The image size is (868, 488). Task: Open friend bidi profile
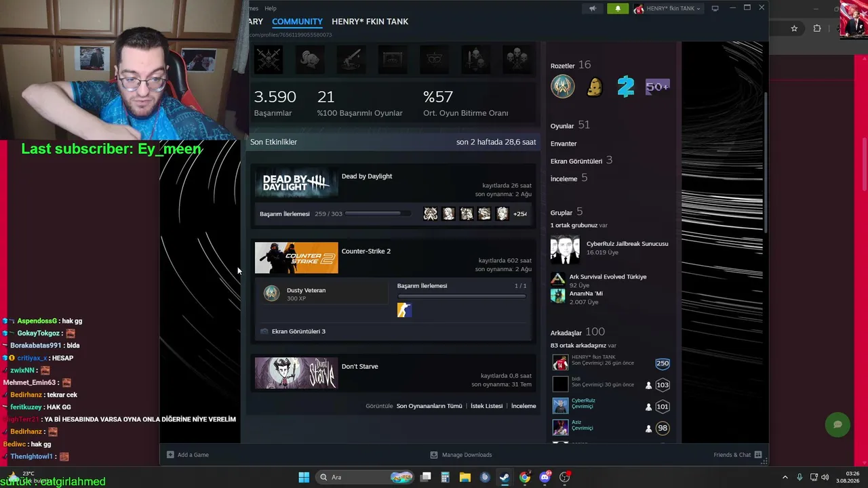pos(576,379)
